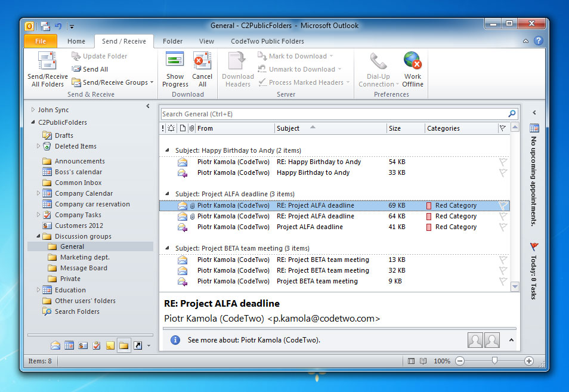The image size is (569, 392).
Task: Switch to Mail view in navigation bar
Action: (x=55, y=345)
